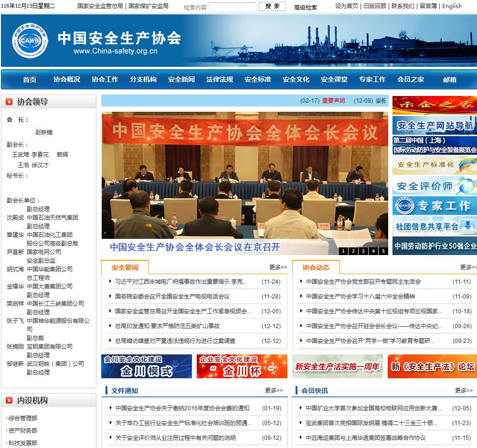Image resolution: width=477 pixels, height=448 pixels.
Task: Open the 国家安全监管总局 link
Action: click(100, 6)
